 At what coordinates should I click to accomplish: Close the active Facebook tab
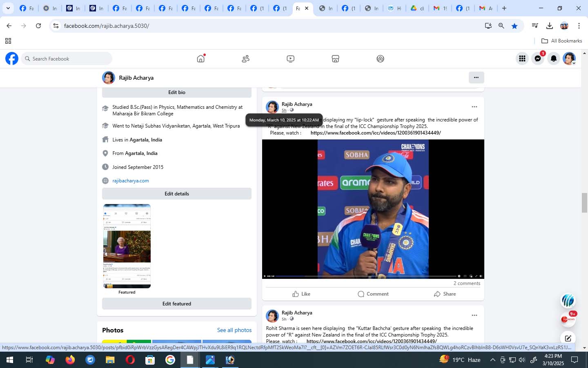pos(307,8)
